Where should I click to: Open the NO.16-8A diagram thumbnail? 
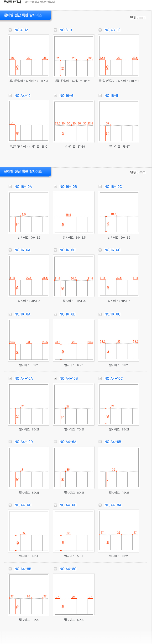coord(29,340)
